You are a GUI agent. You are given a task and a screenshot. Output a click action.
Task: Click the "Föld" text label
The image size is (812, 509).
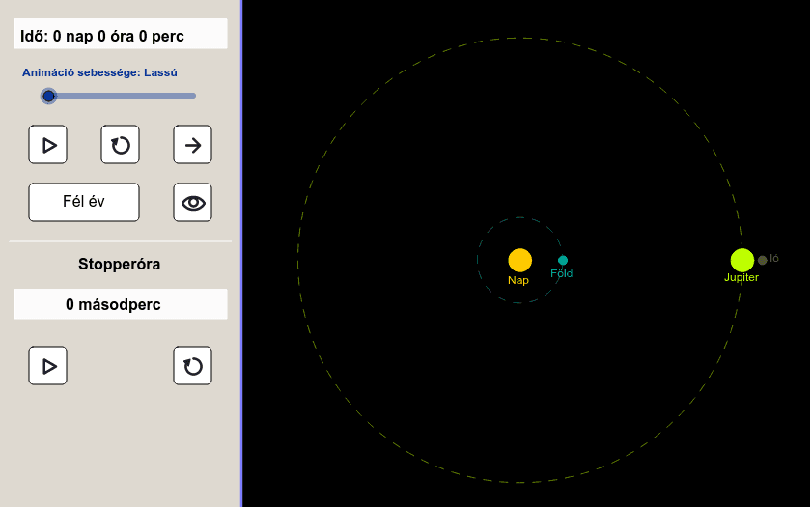[562, 274]
